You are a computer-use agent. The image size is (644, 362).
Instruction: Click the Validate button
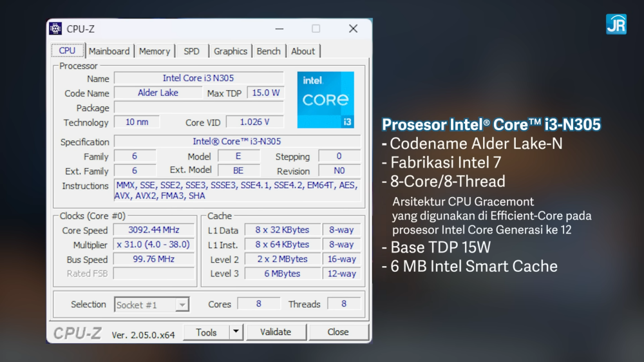[x=276, y=332]
